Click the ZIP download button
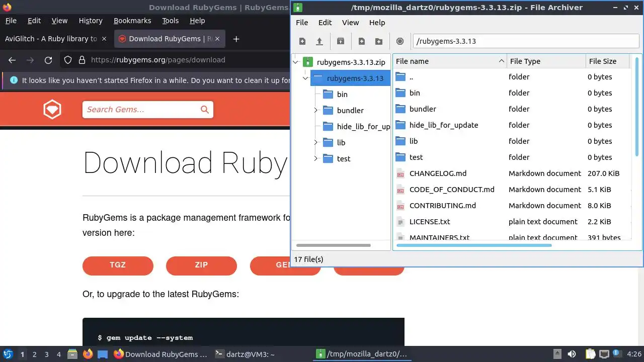 pyautogui.click(x=201, y=265)
